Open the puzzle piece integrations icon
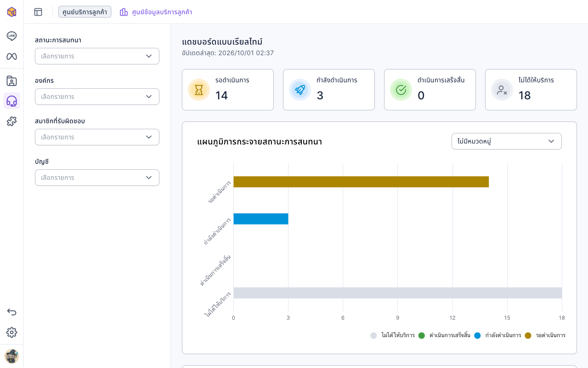Viewport: 588px width, 368px height. click(x=11, y=121)
